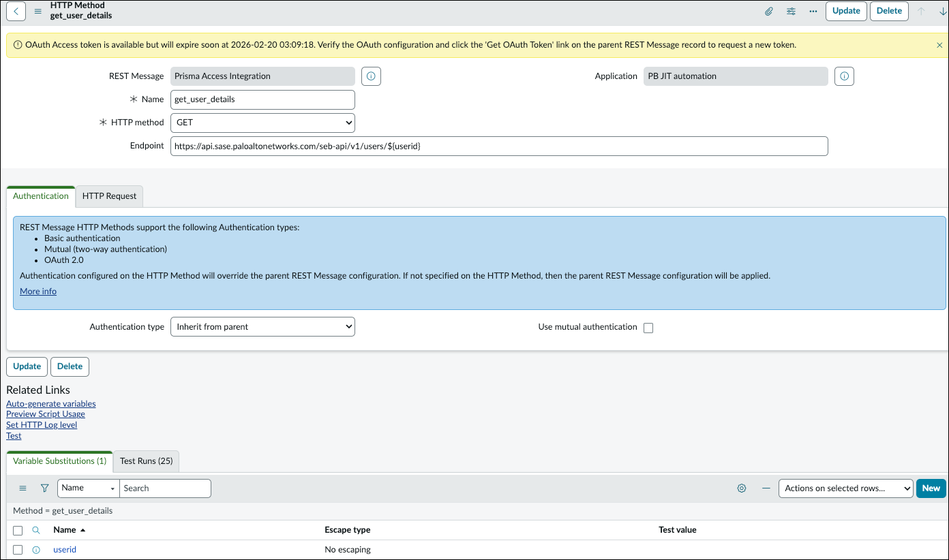Open the more options ellipsis in the header
This screenshot has height=560, width=949.
pos(813,11)
